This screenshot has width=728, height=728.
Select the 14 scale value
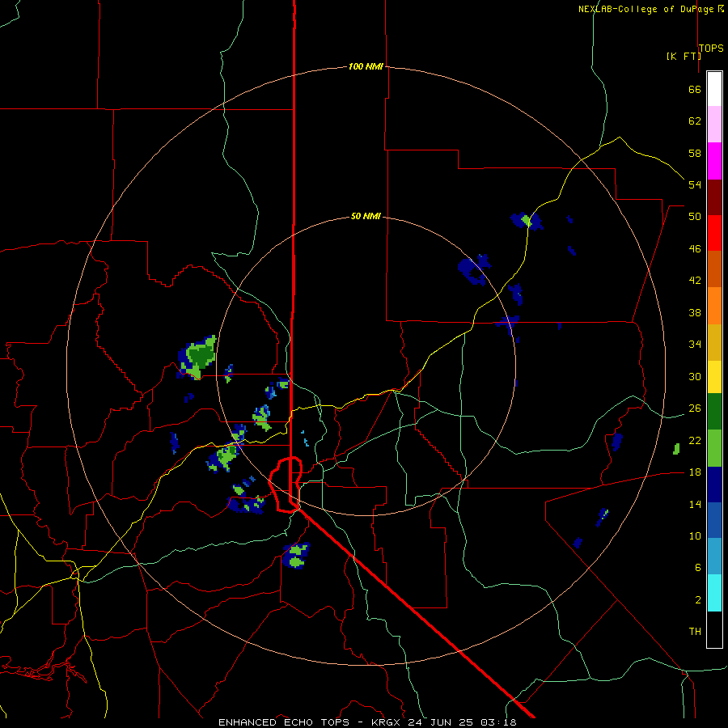695,504
